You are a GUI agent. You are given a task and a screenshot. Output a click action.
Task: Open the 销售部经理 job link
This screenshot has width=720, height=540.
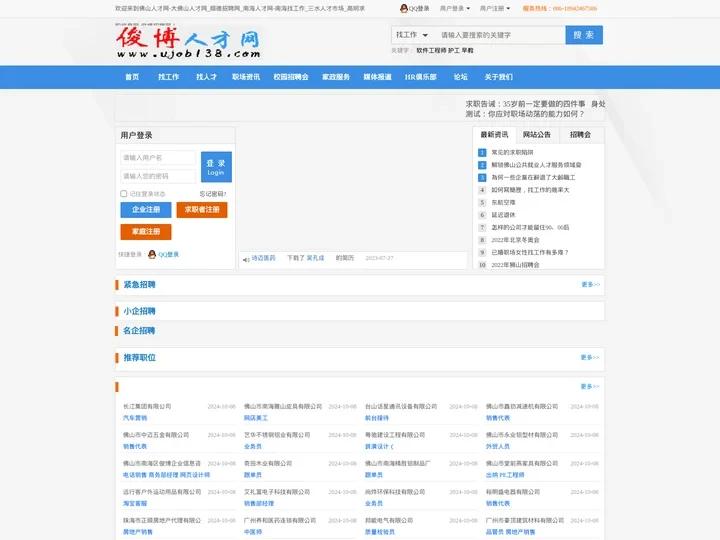[259, 503]
